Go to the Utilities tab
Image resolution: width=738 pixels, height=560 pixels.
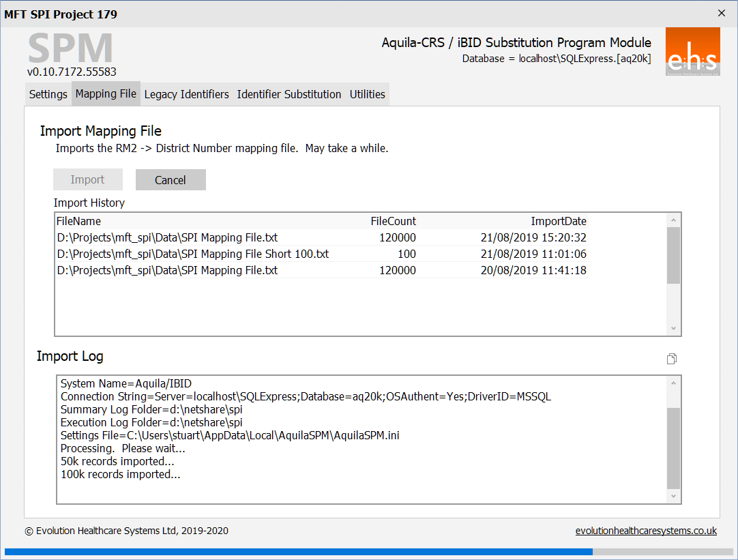click(368, 94)
